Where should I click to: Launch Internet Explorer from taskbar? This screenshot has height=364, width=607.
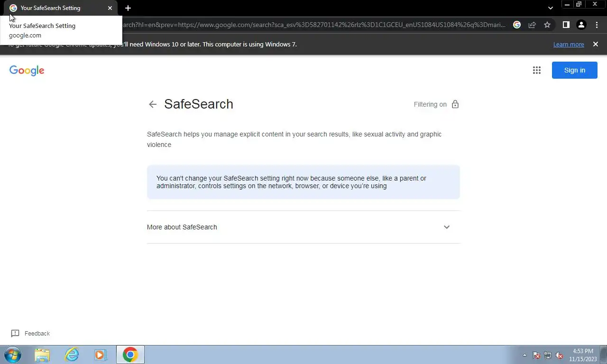(72, 355)
